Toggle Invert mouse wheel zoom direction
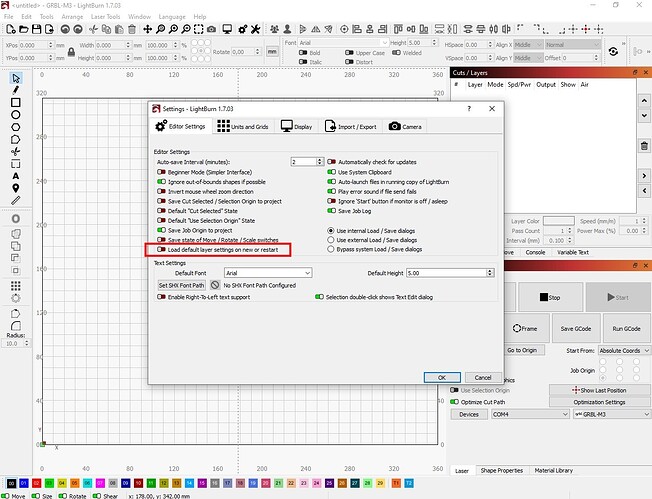This screenshot has width=652, height=499. pyautogui.click(x=161, y=192)
